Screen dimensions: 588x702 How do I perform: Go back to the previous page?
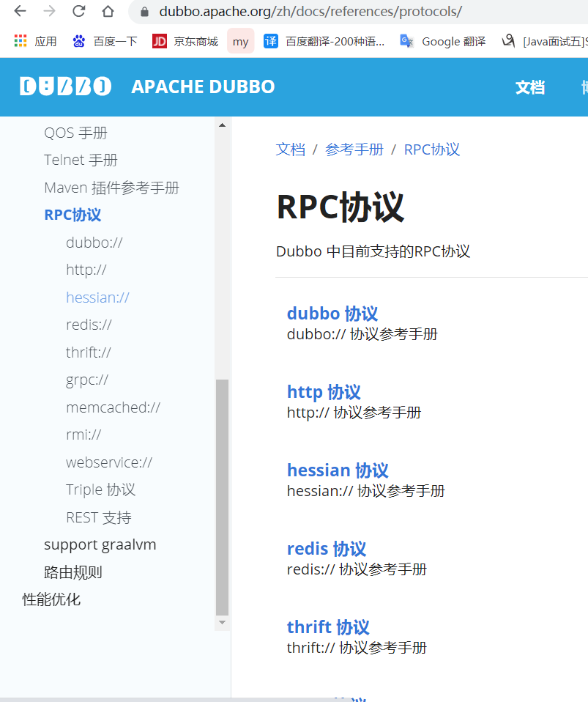(x=20, y=12)
